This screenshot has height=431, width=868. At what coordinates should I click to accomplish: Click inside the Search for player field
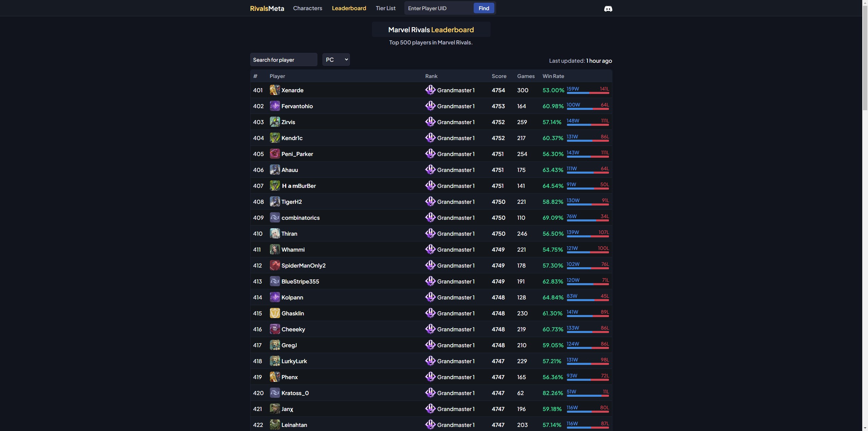[x=283, y=59]
